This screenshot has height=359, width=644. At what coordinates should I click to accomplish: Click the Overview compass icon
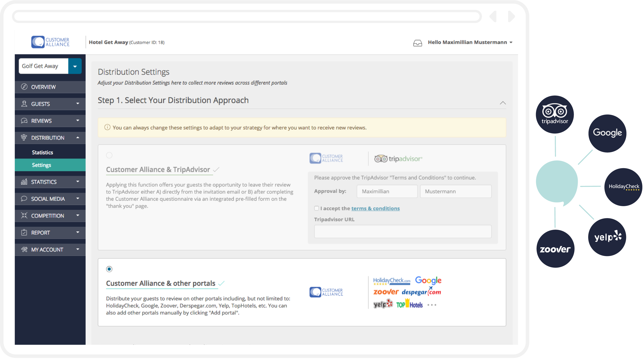24,87
